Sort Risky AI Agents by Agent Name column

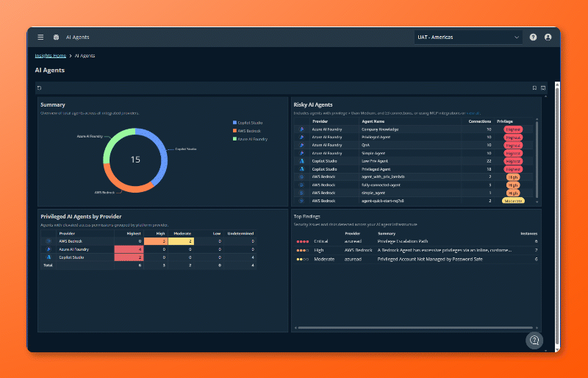tap(373, 121)
